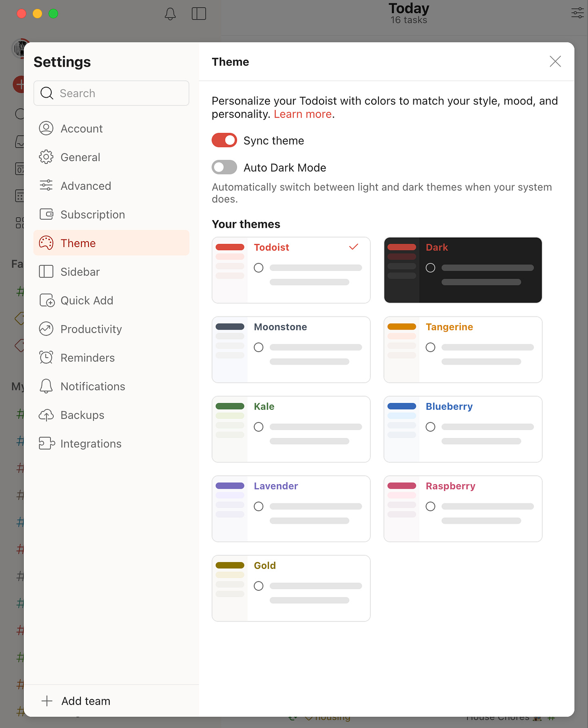
Task: Choose the Tangerine theme
Action: tap(463, 350)
